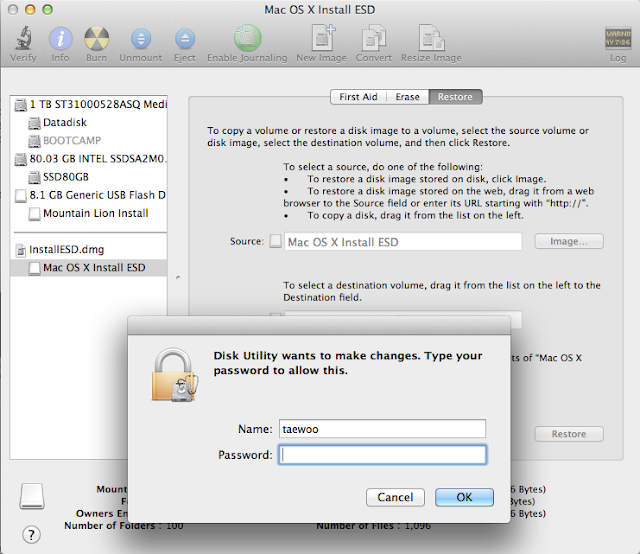
Task: Click the lock icon in password dialog
Action: (175, 375)
